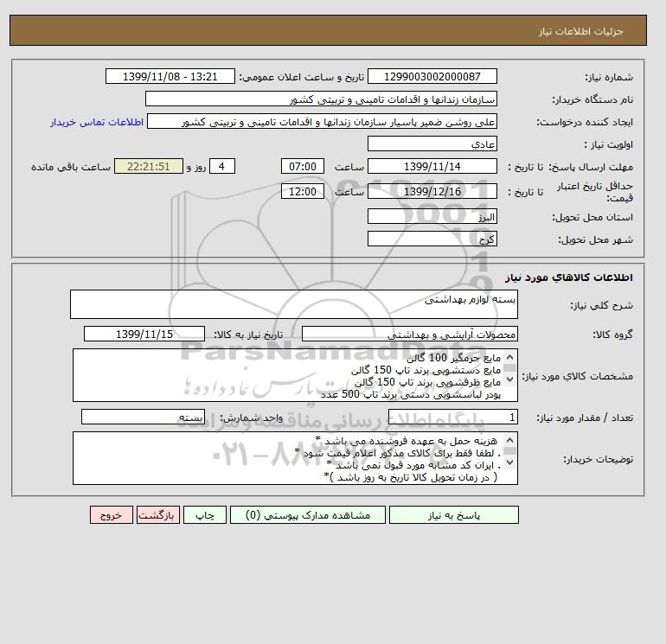Viewport: 666px width, 644px height.
Task: Select line مایع ظرفشویی برند تاپ 150 گالن
Action: pyautogui.click(x=428, y=382)
